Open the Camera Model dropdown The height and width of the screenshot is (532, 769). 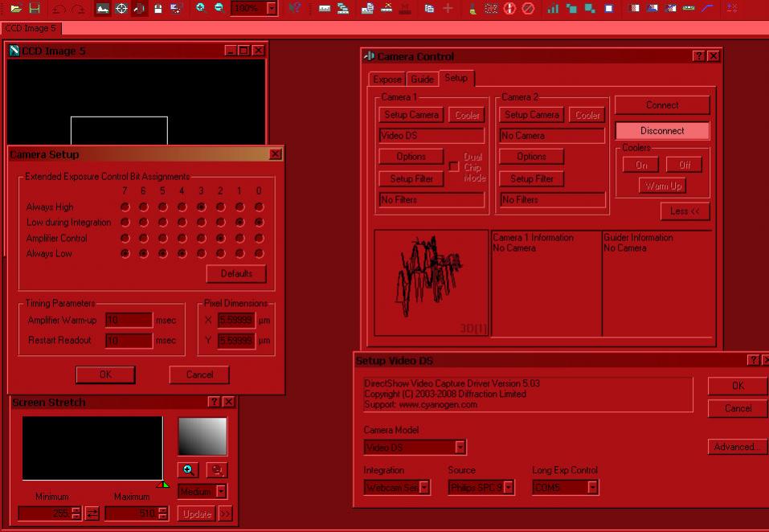[x=460, y=447]
